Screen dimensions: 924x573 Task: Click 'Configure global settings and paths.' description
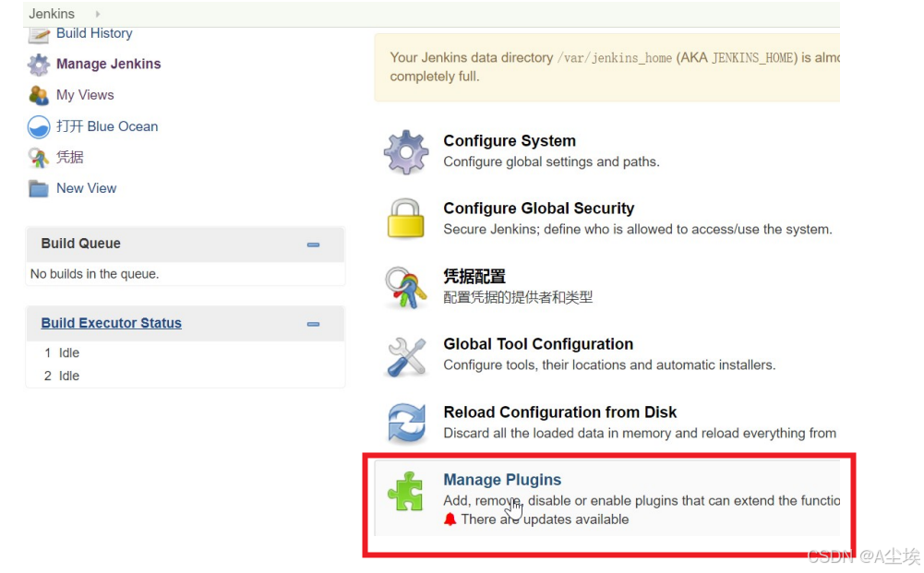click(552, 162)
